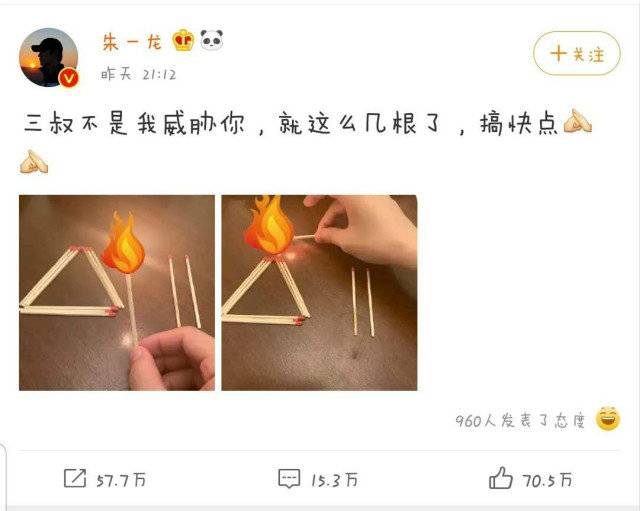Viewport: 640px width, 511px height.
Task: Follow the user with +关注 button
Action: 577,53
